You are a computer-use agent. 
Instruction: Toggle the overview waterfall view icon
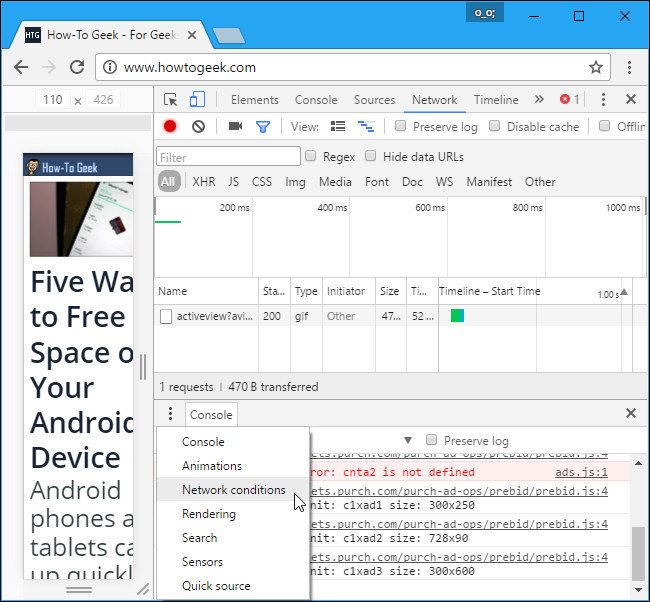click(366, 126)
